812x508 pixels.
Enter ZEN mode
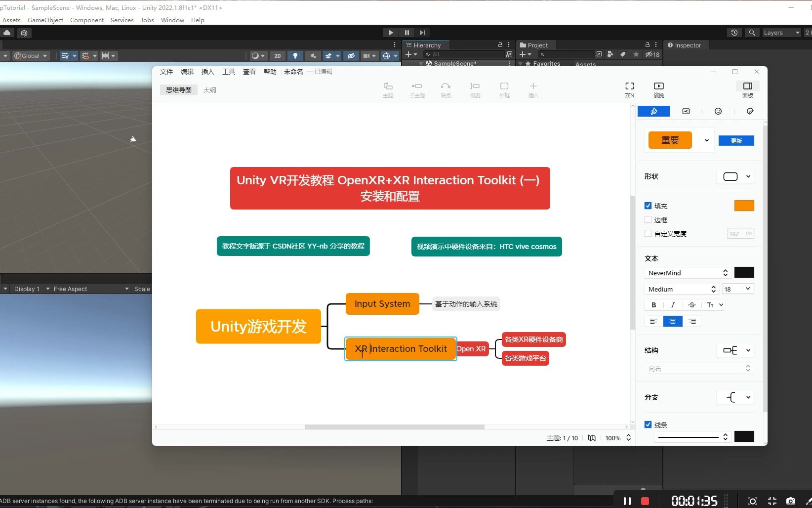(x=629, y=89)
